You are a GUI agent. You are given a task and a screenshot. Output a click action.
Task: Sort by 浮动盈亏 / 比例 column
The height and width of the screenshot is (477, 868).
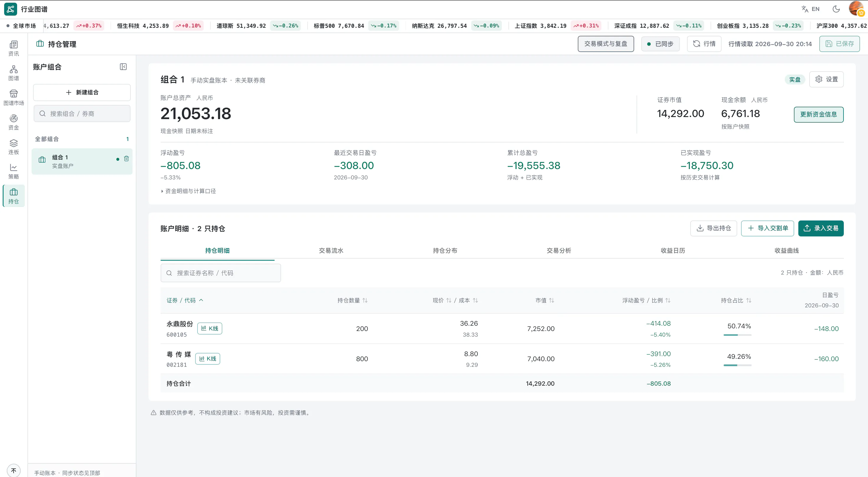646,300
